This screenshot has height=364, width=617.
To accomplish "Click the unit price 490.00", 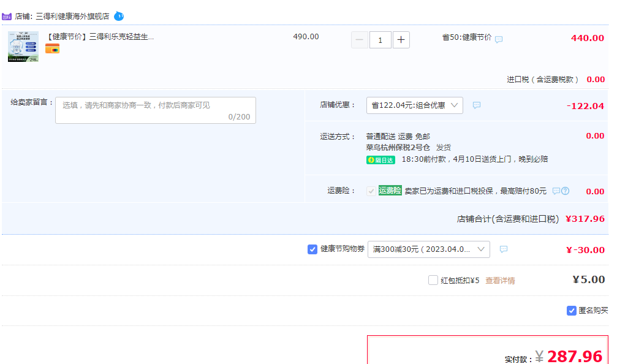I will (306, 37).
